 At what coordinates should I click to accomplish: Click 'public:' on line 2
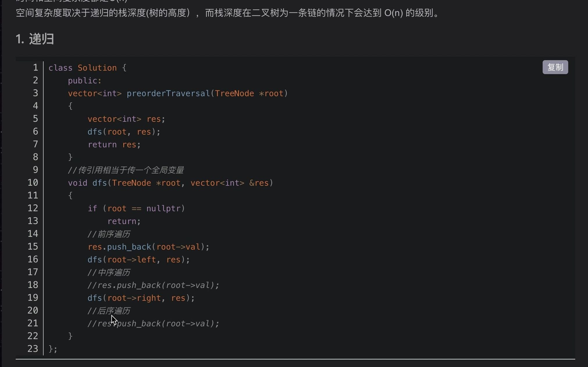pyautogui.click(x=85, y=81)
